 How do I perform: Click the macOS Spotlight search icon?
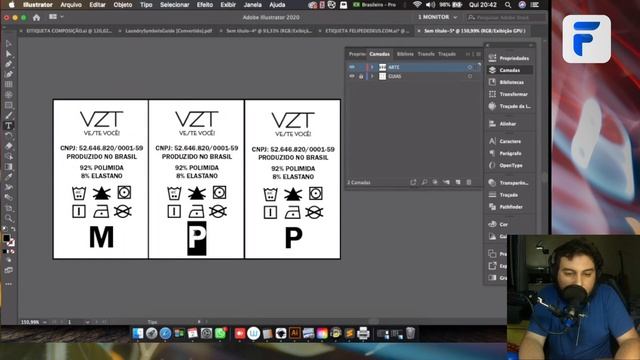tap(508, 5)
